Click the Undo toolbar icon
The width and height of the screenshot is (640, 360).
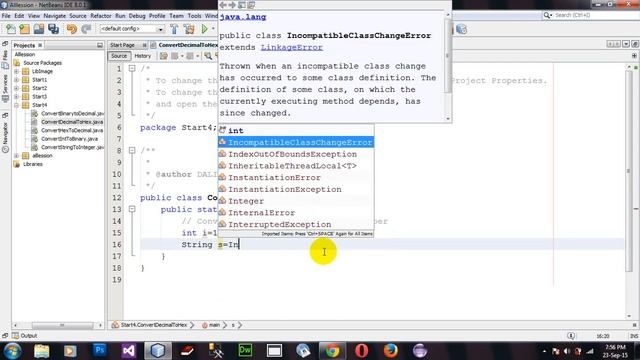(x=72, y=29)
